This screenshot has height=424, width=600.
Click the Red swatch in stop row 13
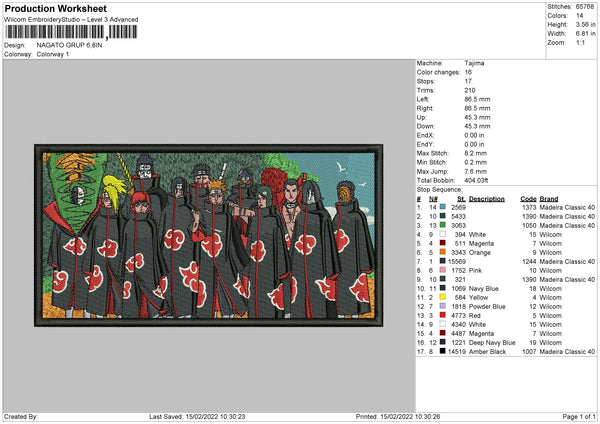[x=443, y=315]
